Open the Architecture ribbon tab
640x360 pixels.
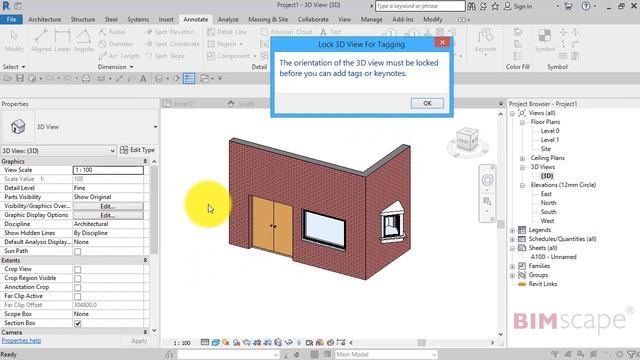tap(44, 19)
